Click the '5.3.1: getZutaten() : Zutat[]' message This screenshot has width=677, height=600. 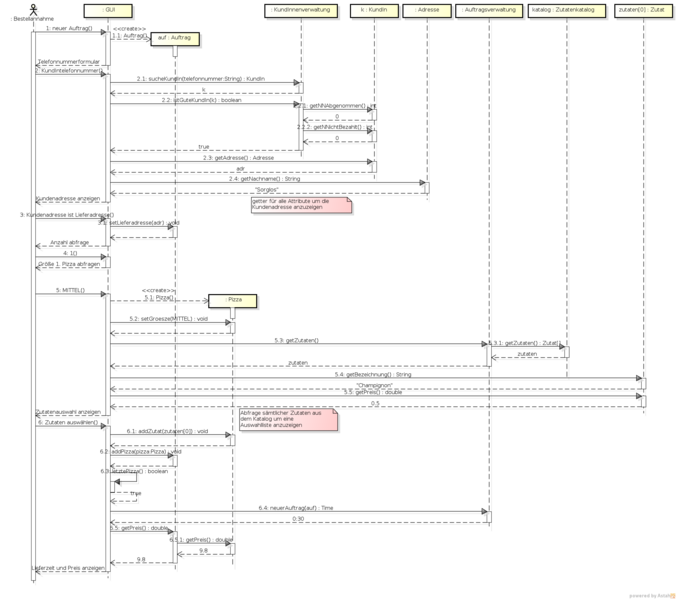click(525, 343)
